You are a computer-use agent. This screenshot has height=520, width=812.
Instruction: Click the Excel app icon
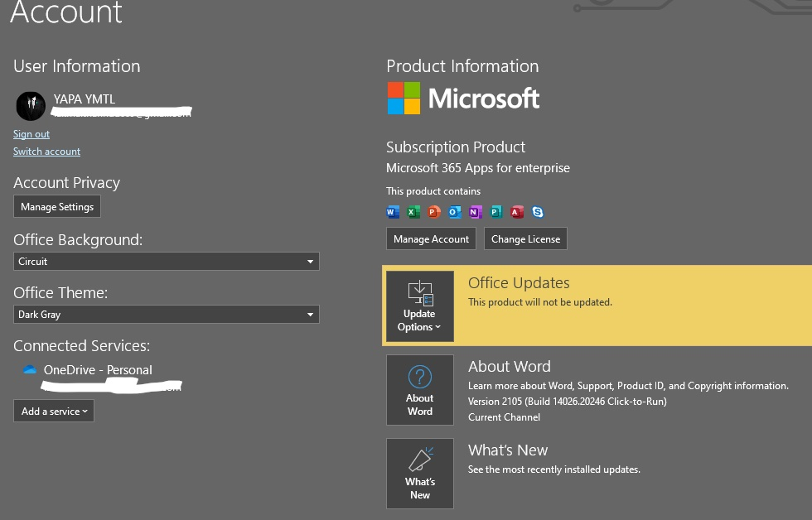point(413,212)
